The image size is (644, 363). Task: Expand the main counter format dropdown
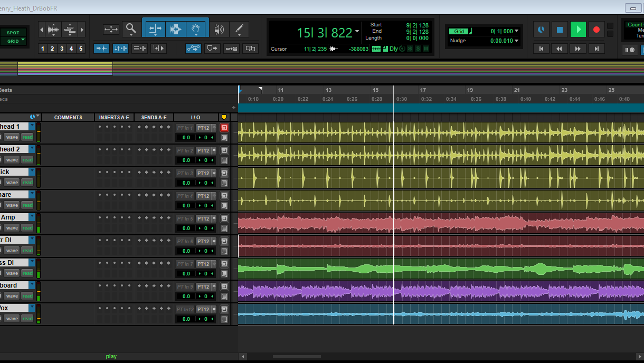point(357,31)
